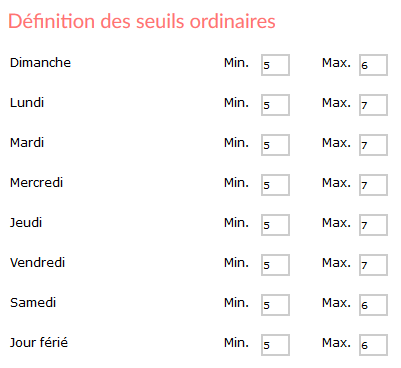Click the Dimanche Max. input field
The height and width of the screenshot is (368, 401).
(373, 65)
